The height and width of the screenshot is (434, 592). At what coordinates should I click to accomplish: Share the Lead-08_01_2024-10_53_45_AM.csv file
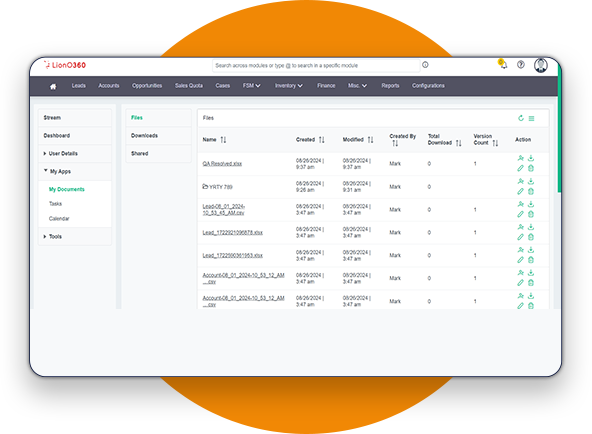coord(521,204)
